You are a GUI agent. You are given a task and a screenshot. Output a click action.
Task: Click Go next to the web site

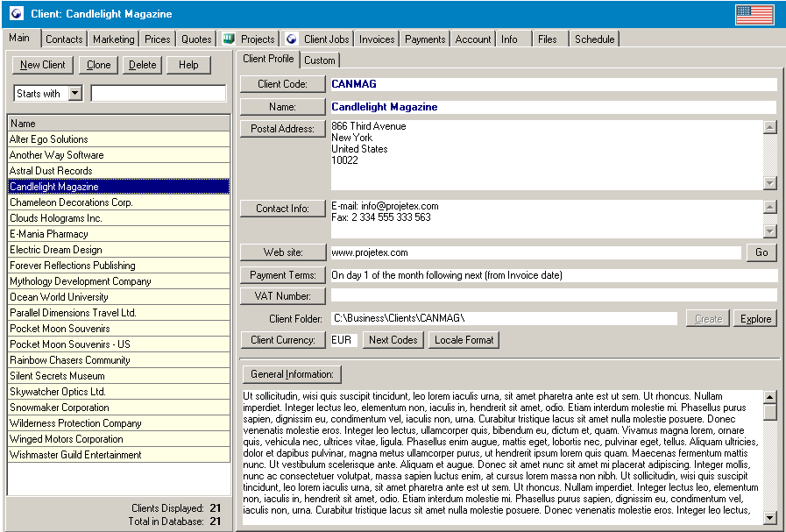[761, 252]
